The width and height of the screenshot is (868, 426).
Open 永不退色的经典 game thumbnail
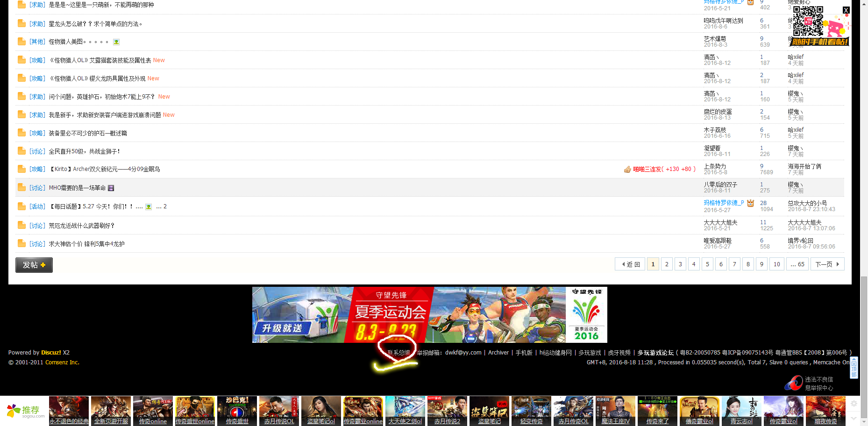pyautogui.click(x=69, y=411)
